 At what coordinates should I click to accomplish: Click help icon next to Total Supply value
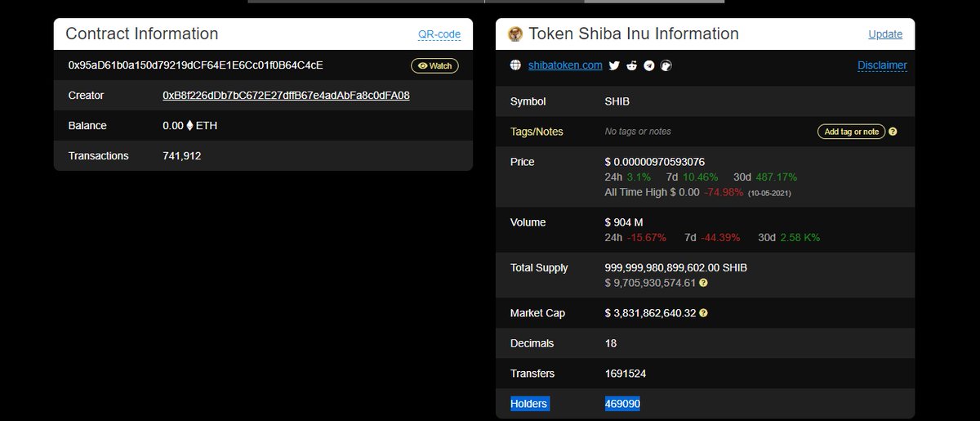point(703,283)
